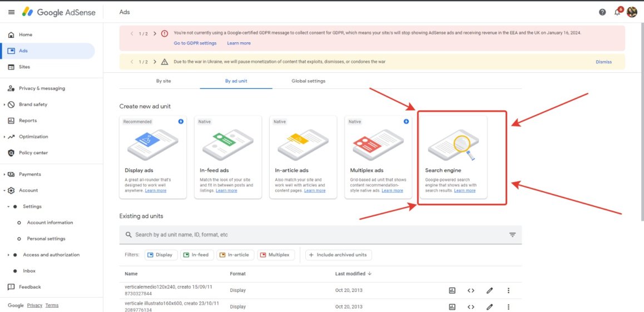Create a Multiplex ads unit

coord(378,157)
